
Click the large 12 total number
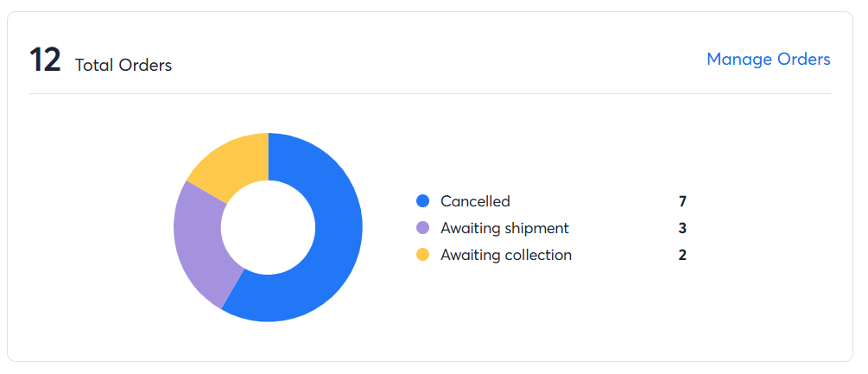45,61
